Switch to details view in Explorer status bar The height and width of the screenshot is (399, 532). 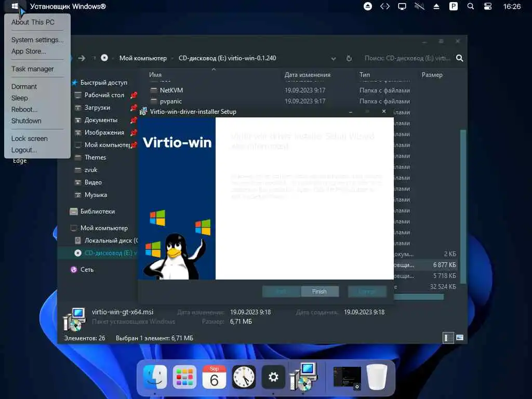(448, 338)
